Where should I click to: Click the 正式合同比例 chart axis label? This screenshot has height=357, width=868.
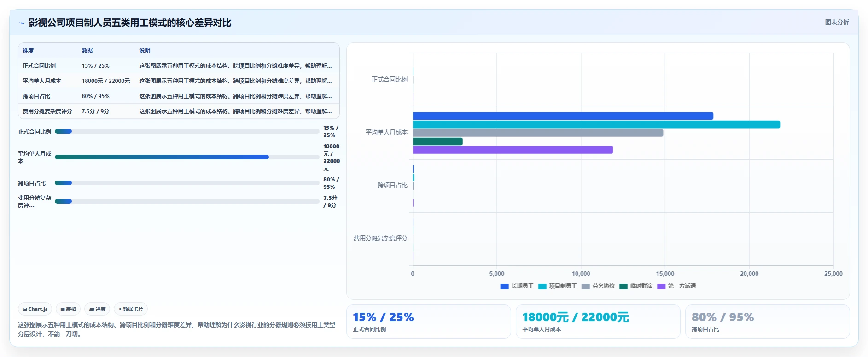390,79
